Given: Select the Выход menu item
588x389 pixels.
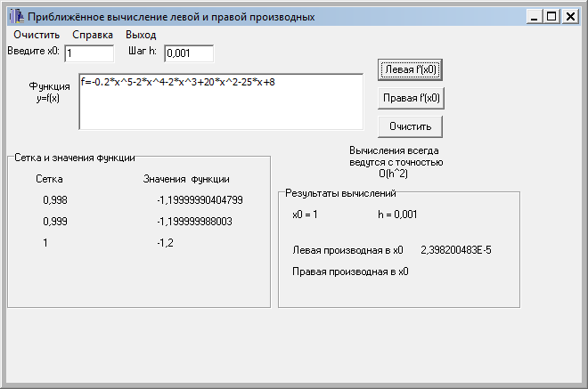Looking at the screenshot, I should pos(141,35).
